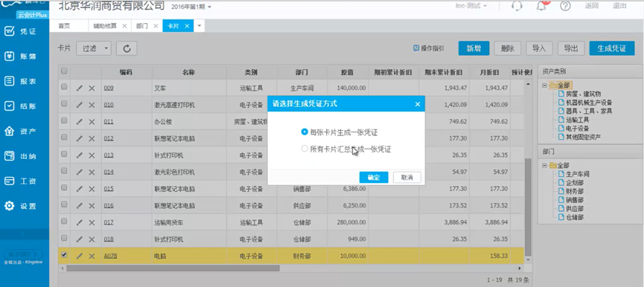Viewport: 644px width, 287px height.
Task: Close the 部门 tab
Action: (x=156, y=26)
